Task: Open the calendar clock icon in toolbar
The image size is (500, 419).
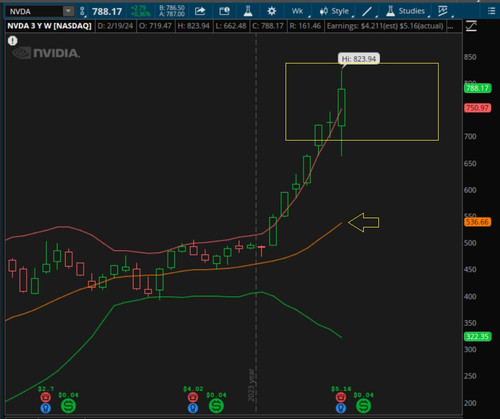Action: pos(224,11)
